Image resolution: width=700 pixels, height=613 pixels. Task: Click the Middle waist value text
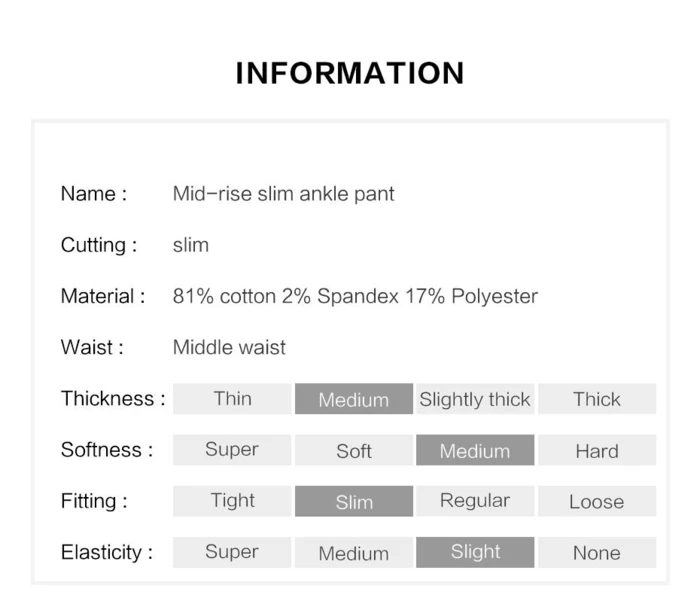[229, 347]
